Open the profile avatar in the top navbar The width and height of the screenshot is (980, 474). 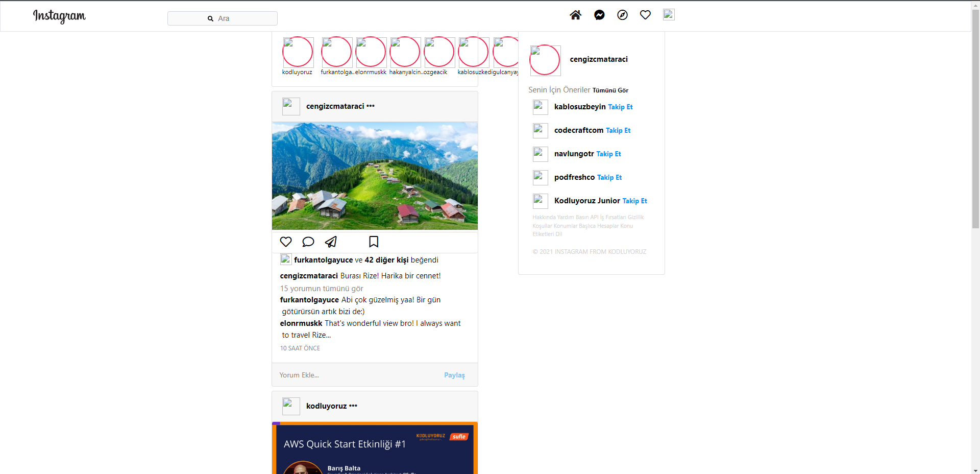pos(668,15)
